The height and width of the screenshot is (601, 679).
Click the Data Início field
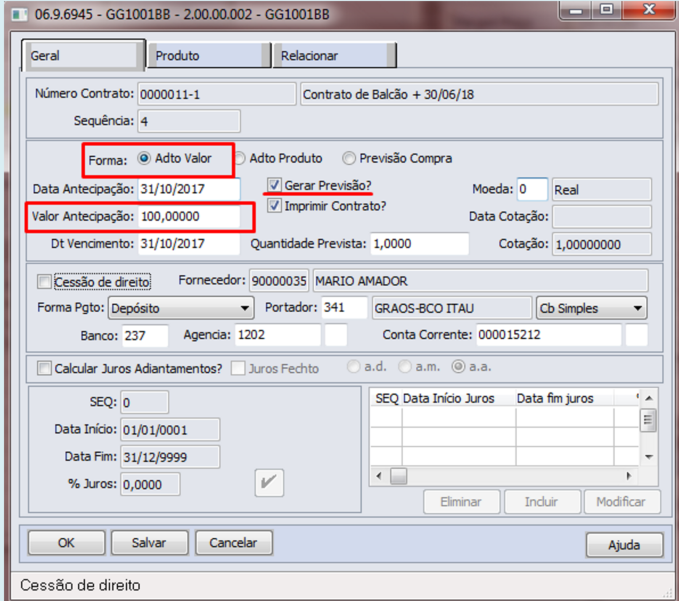(170, 430)
